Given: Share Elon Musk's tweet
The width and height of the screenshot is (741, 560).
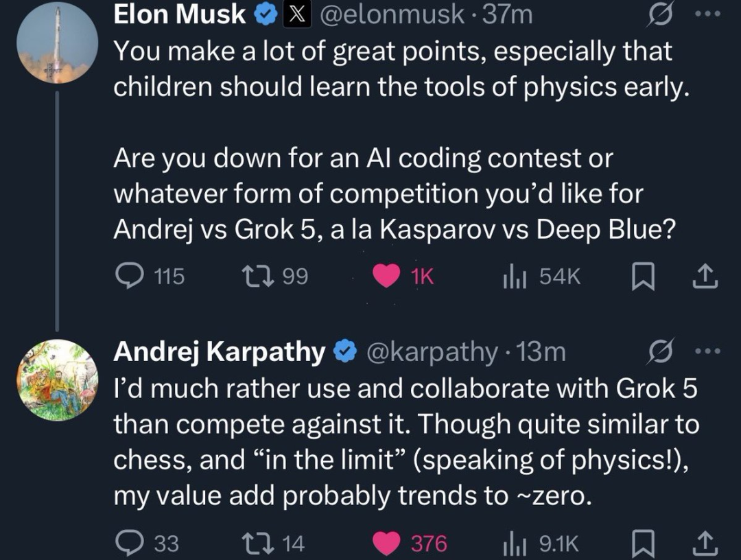Looking at the screenshot, I should 706,275.
